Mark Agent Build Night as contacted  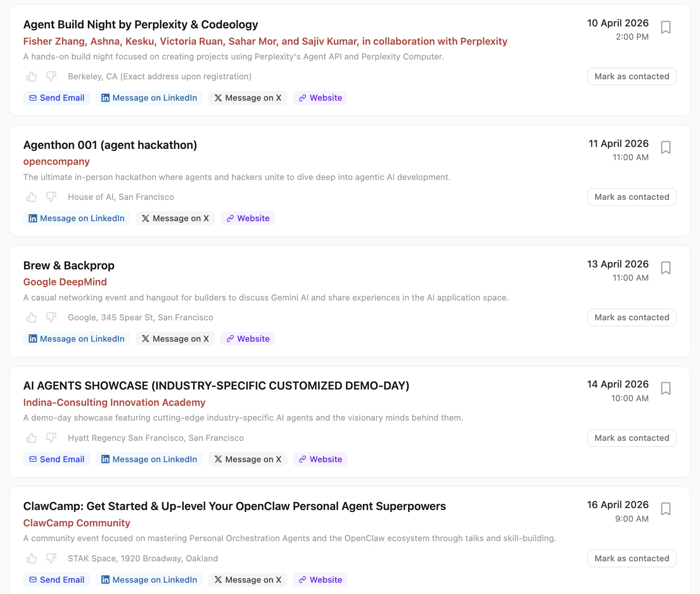[632, 76]
